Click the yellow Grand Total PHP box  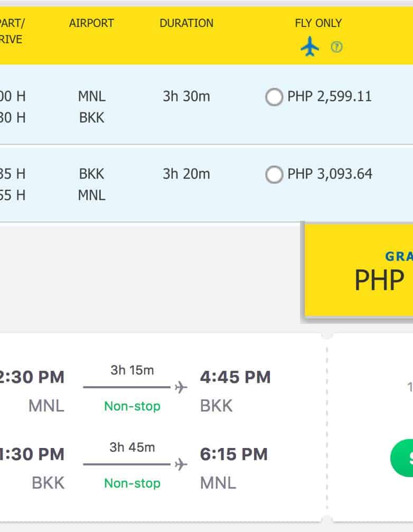[359, 270]
